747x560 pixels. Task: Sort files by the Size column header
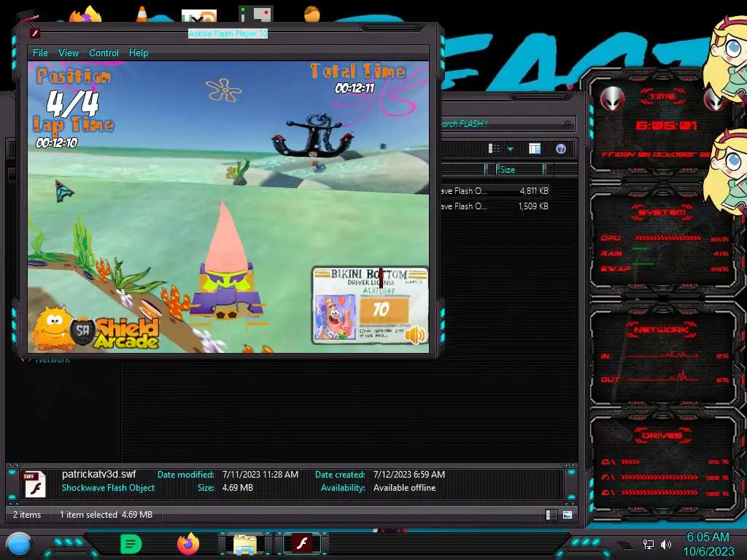[519, 170]
